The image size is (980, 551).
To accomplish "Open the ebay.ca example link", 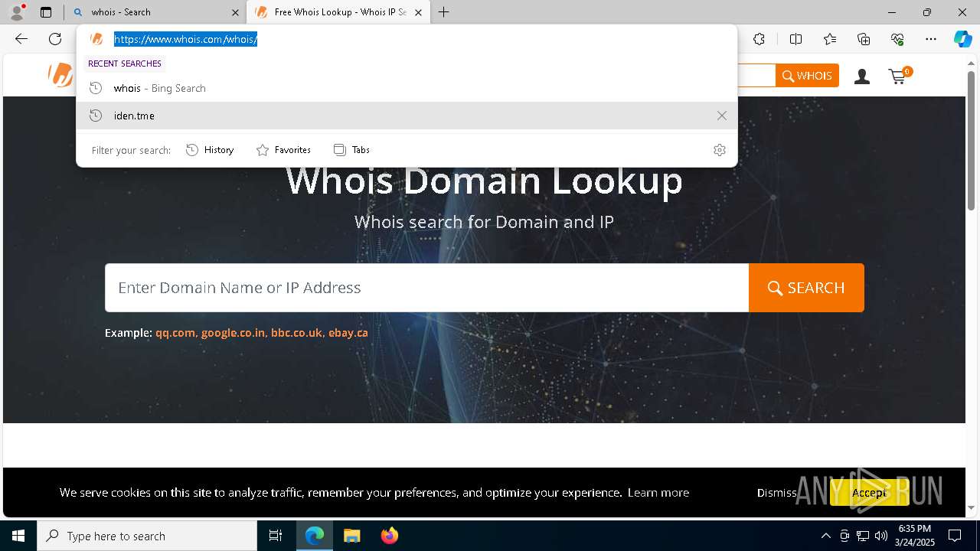I will click(x=348, y=333).
